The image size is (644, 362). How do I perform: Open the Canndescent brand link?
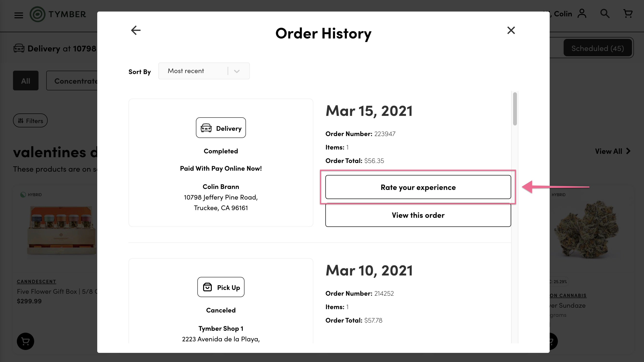tap(36, 281)
